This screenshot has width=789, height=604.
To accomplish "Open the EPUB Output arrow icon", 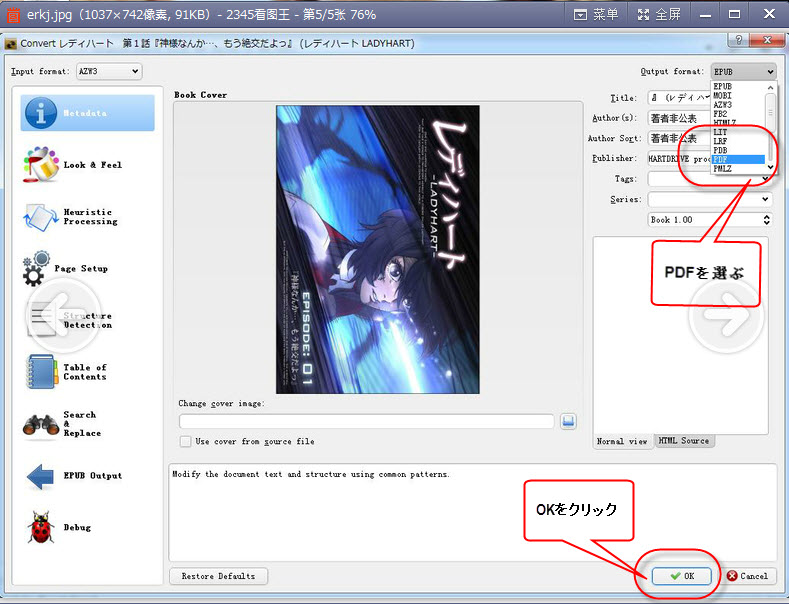I will [40, 476].
